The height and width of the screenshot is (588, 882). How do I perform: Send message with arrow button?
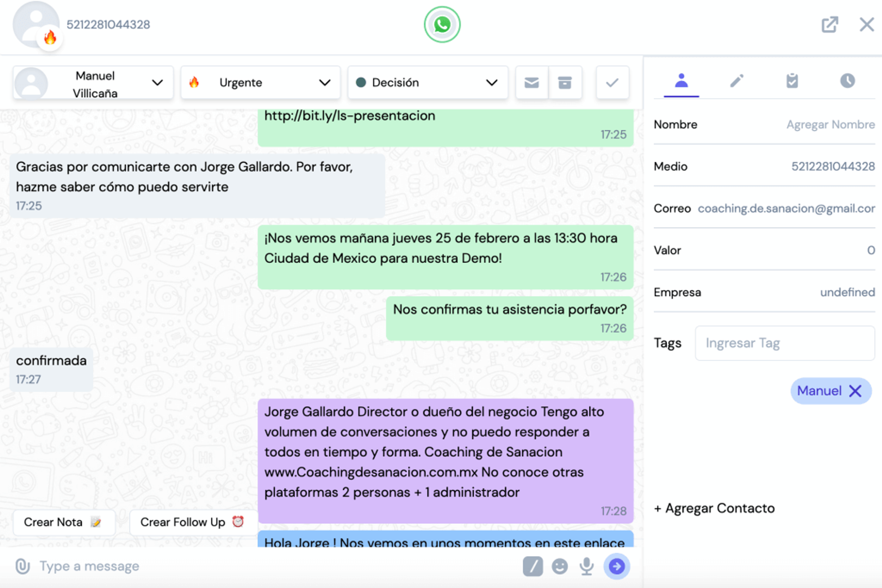coord(616,566)
